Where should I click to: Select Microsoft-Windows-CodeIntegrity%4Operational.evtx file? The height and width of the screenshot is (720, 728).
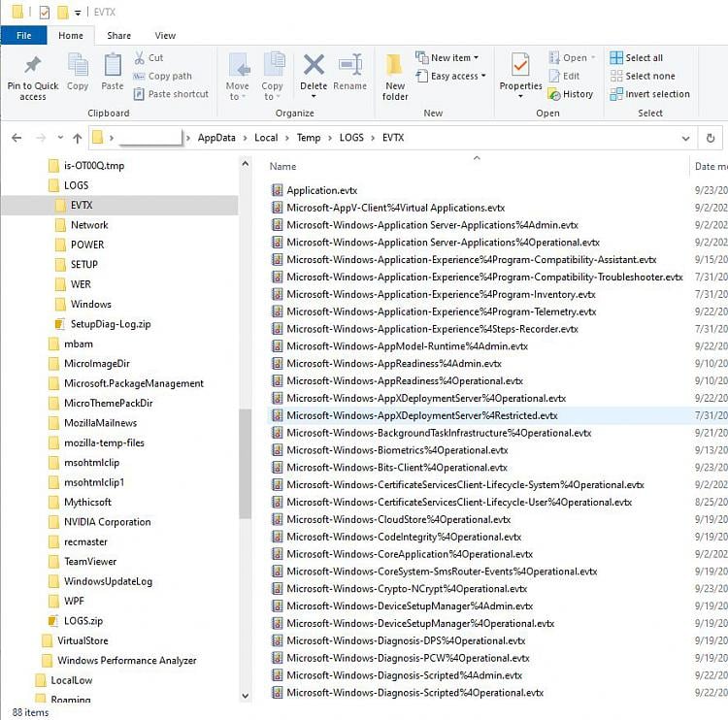[404, 537]
